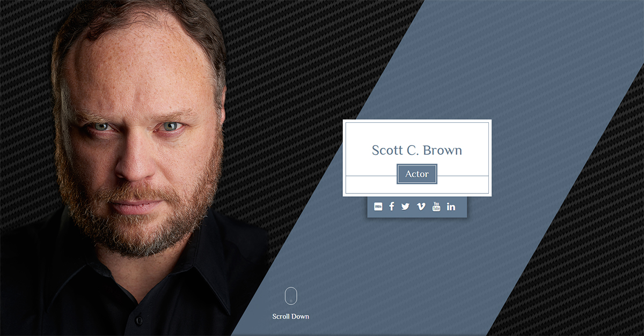Open the LinkedIn icon
Viewport: 644px width, 336px height.
451,206
